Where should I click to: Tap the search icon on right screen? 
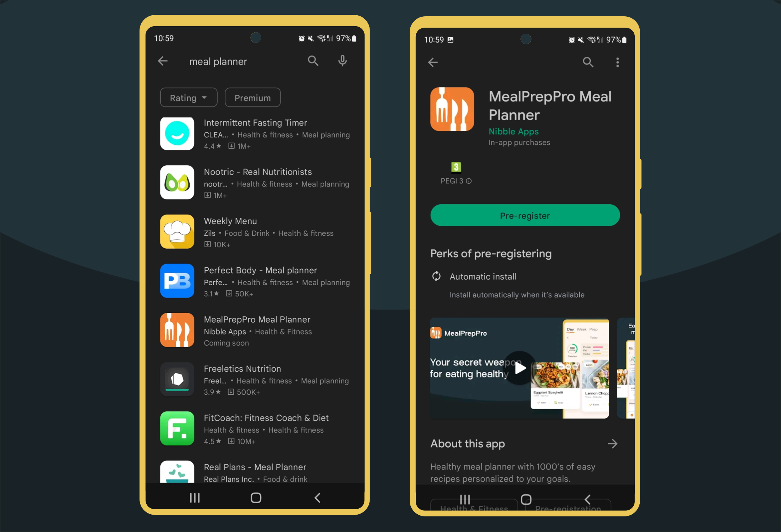tap(587, 62)
